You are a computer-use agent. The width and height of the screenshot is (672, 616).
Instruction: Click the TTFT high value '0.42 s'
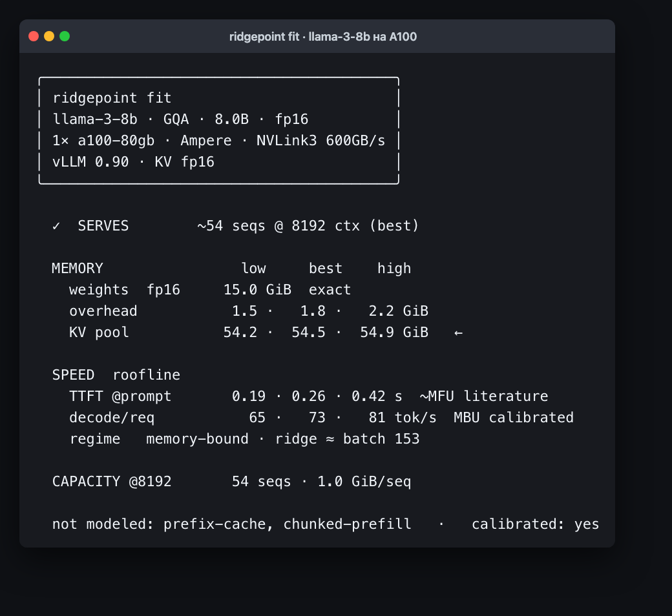click(377, 396)
